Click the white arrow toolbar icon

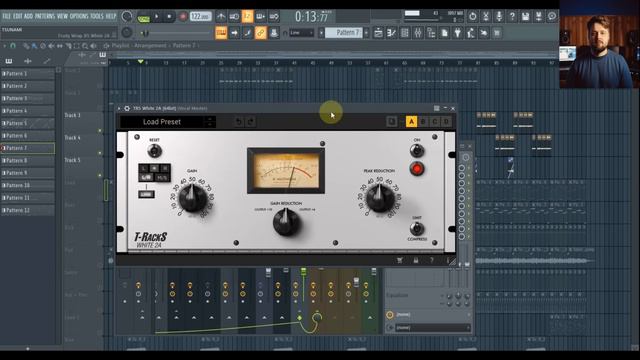(x=234, y=33)
